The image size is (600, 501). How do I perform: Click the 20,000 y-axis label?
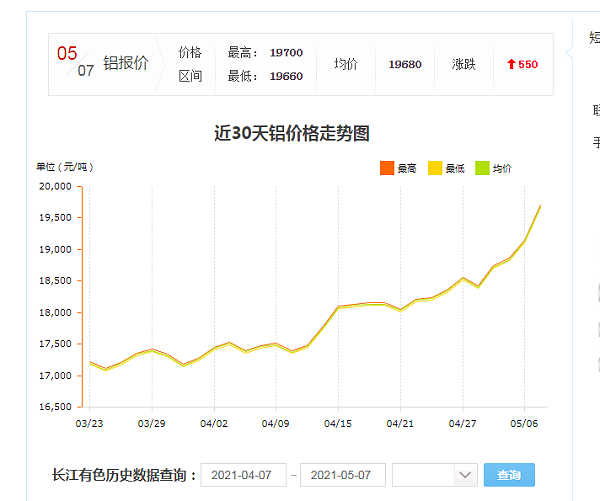[x=55, y=186]
